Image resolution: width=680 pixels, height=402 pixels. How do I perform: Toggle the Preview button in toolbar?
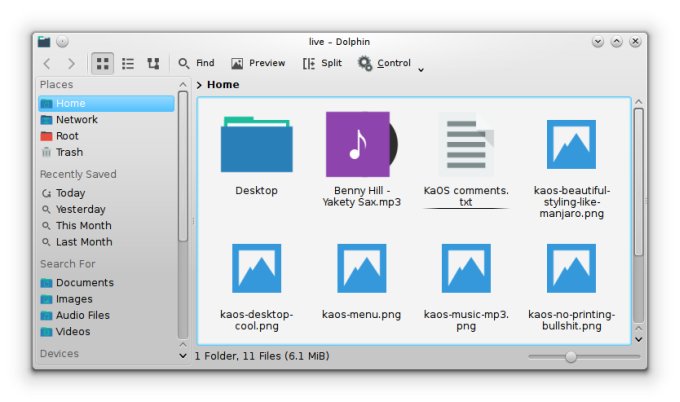pos(258,63)
